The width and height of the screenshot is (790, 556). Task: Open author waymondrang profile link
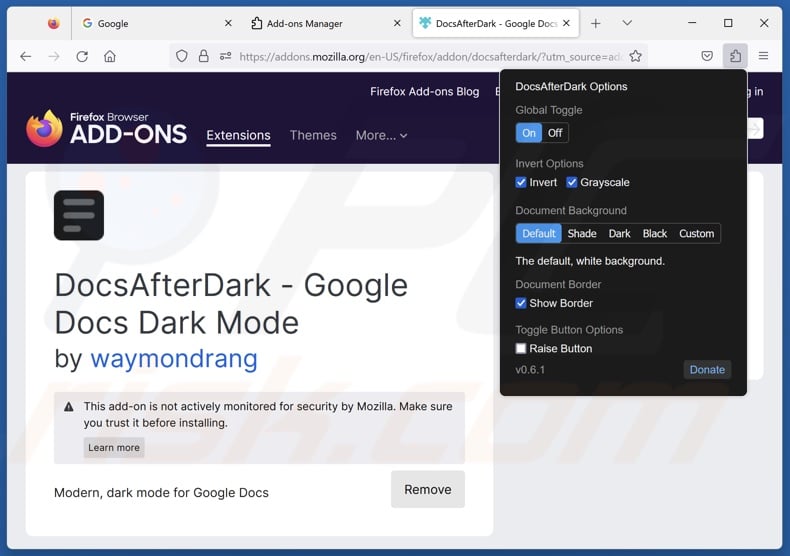[174, 359]
